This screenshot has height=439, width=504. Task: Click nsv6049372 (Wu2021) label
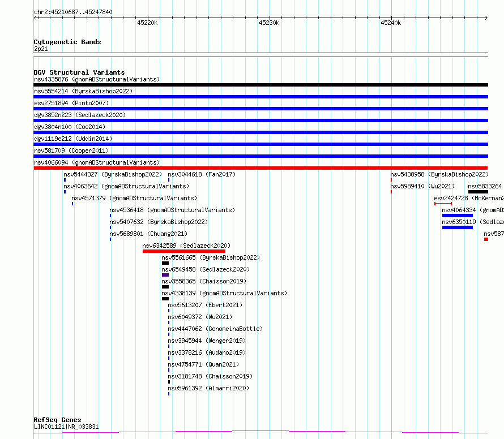pyautogui.click(x=200, y=317)
